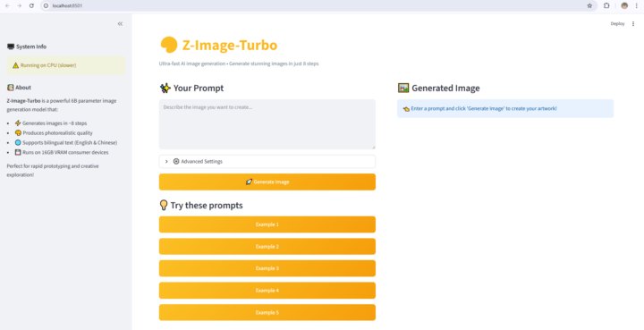Click the book icon beside About
644x330 pixels.
[10, 88]
